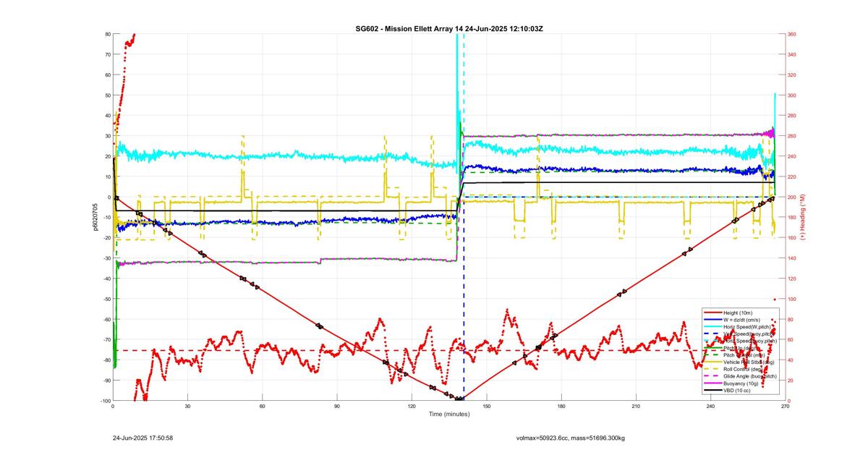
Task: Click the x-axis tick label '150'
Action: [x=486, y=407]
